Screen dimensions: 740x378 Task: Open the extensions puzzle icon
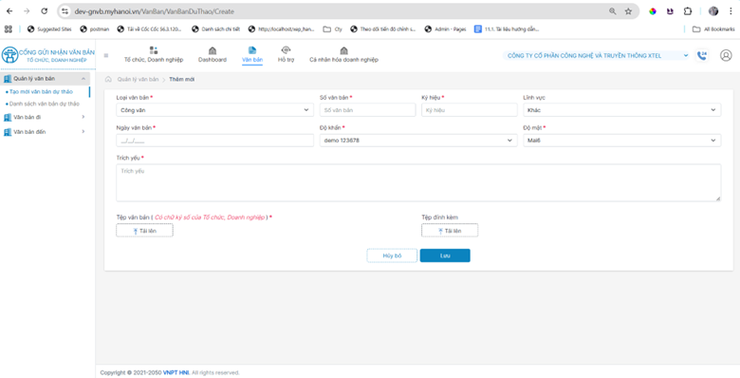688,11
